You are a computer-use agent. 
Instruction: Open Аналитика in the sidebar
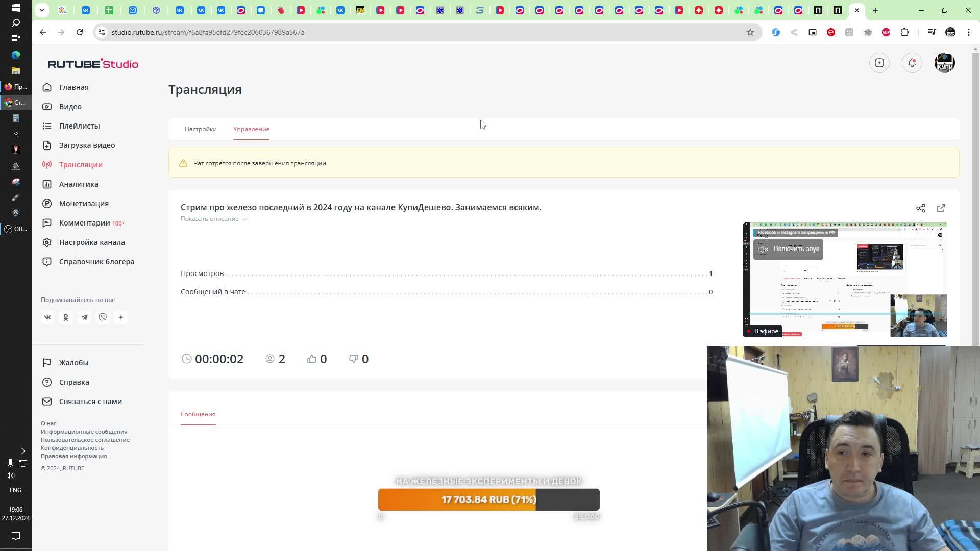click(79, 184)
